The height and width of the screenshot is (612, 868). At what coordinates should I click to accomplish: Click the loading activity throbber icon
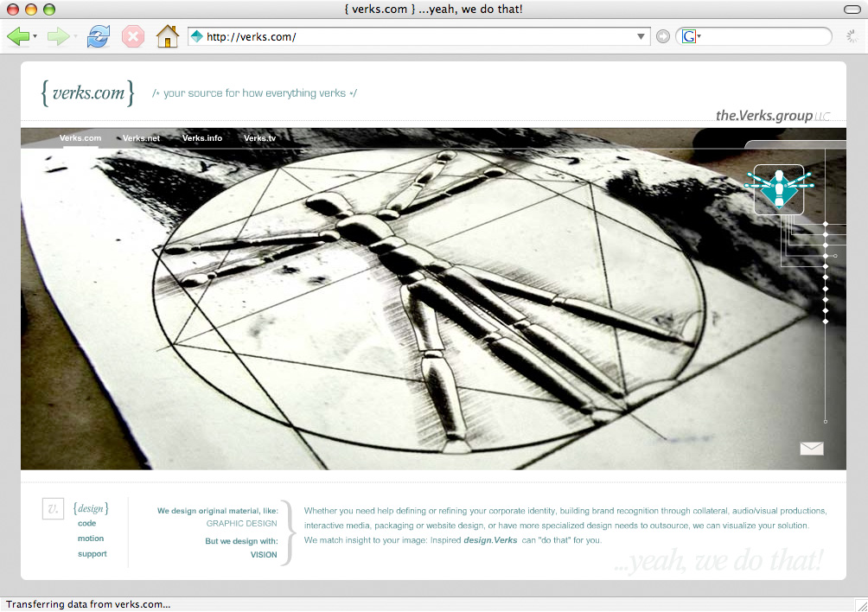852,36
